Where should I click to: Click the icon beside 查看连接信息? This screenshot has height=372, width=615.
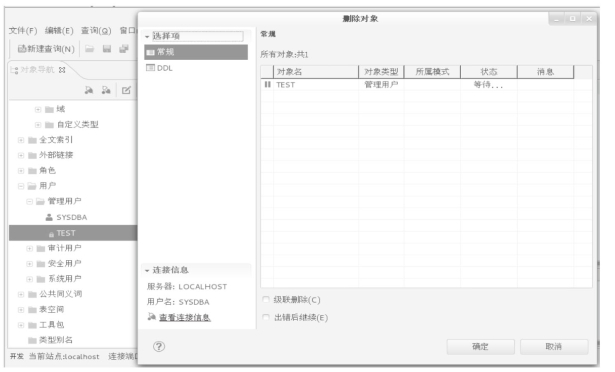coord(151,316)
